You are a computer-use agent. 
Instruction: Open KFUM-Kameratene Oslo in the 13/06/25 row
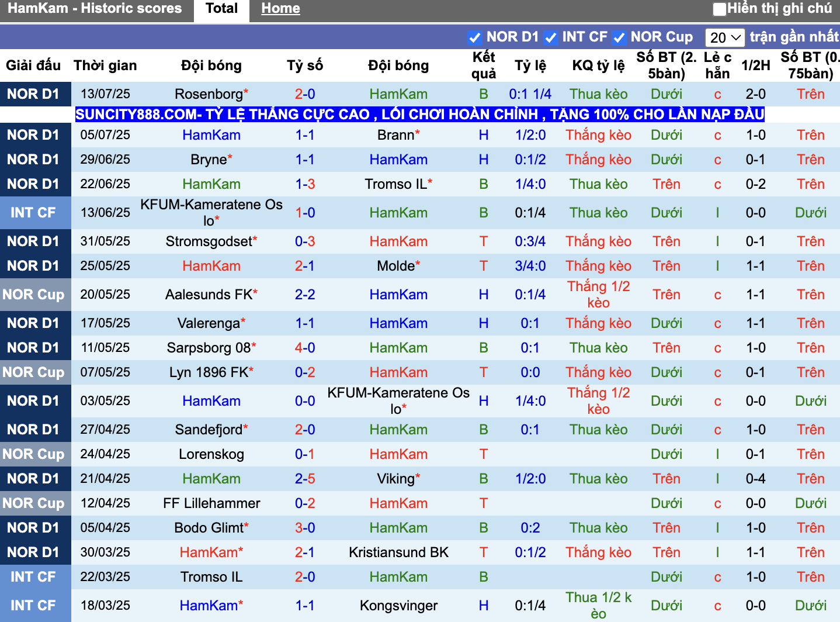click(x=211, y=213)
